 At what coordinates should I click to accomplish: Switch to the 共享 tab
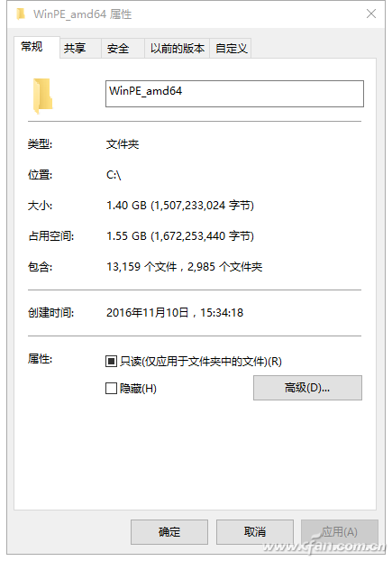[x=75, y=49]
